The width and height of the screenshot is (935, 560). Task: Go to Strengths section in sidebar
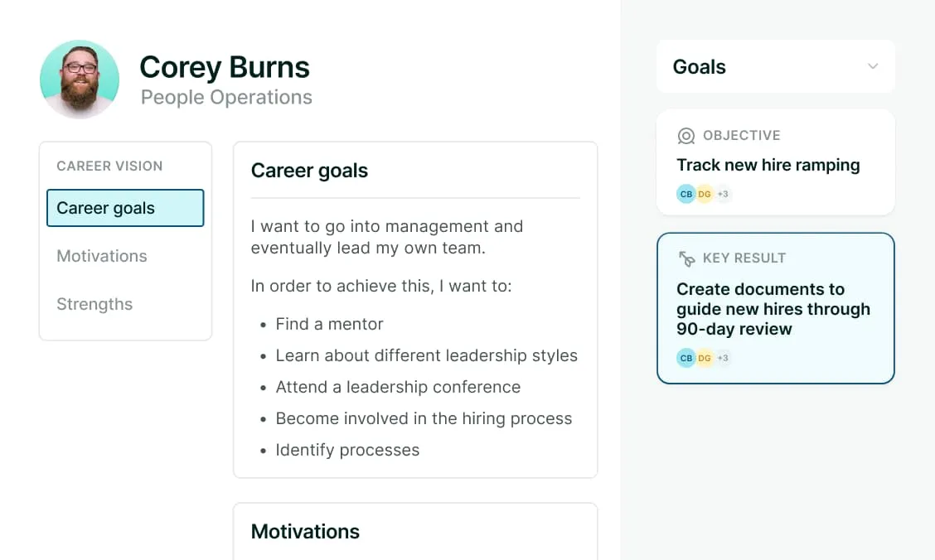point(94,304)
